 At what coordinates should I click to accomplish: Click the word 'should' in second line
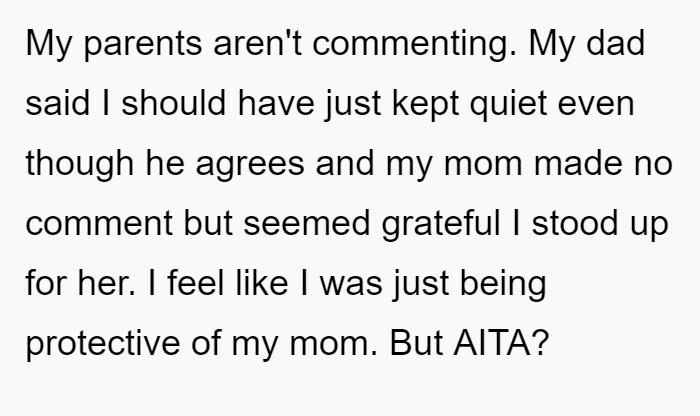pyautogui.click(x=174, y=103)
